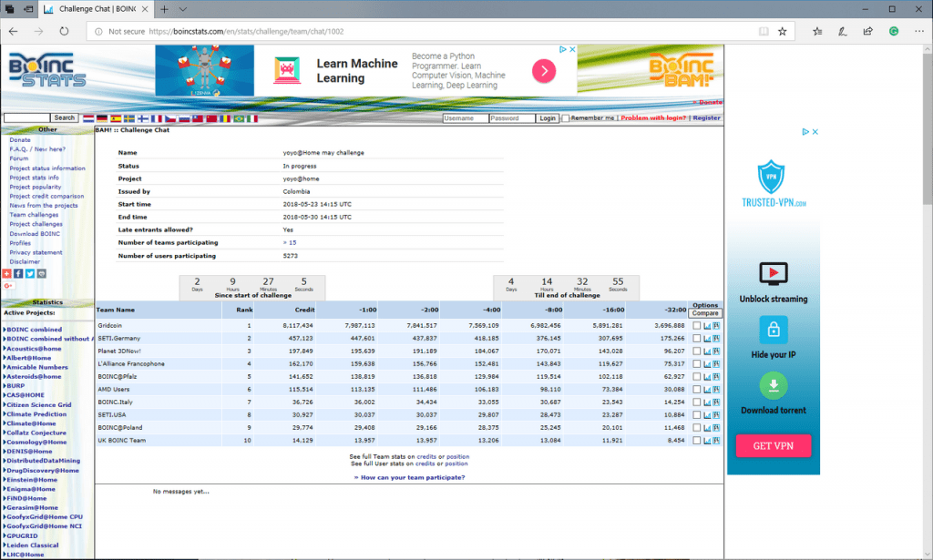Image resolution: width=933 pixels, height=560 pixels.
Task: Open the browser tab list chevron
Action: click(182, 9)
